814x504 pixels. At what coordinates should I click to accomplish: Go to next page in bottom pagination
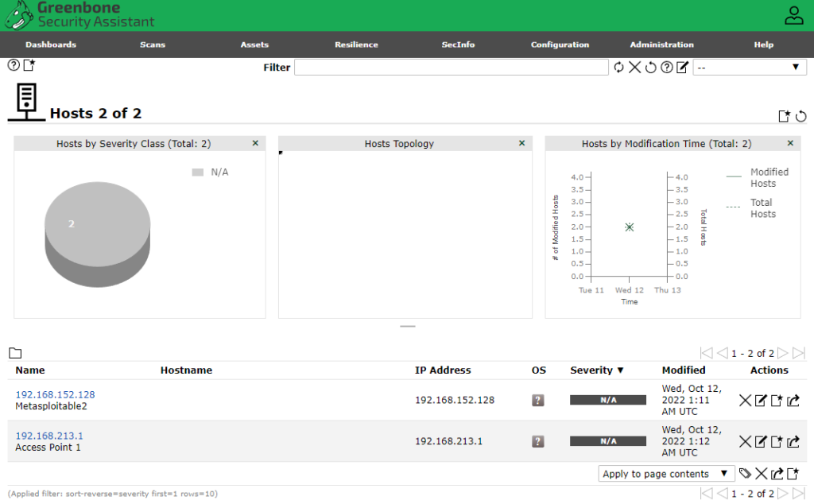tap(783, 494)
